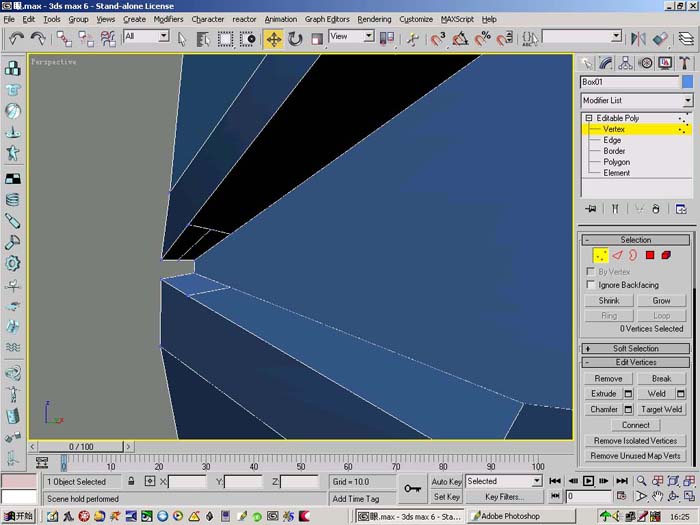Select the Unlink Selection tool
This screenshot has width=700, height=525.
coord(86,39)
